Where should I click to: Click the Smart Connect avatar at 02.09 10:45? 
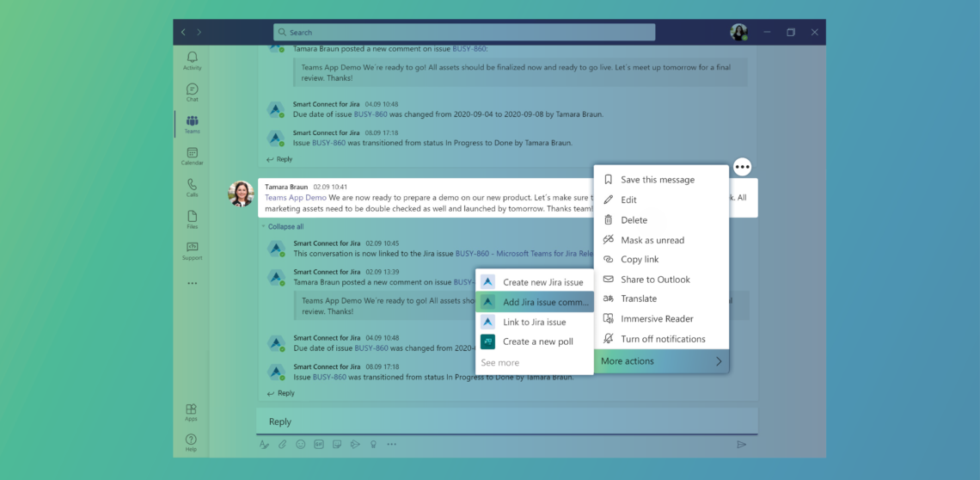click(x=276, y=248)
